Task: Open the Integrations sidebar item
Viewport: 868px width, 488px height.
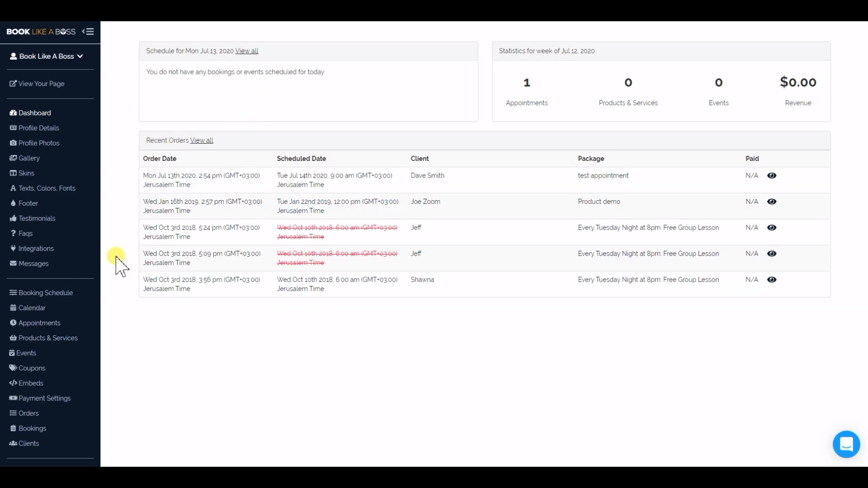Action: tap(36, 249)
